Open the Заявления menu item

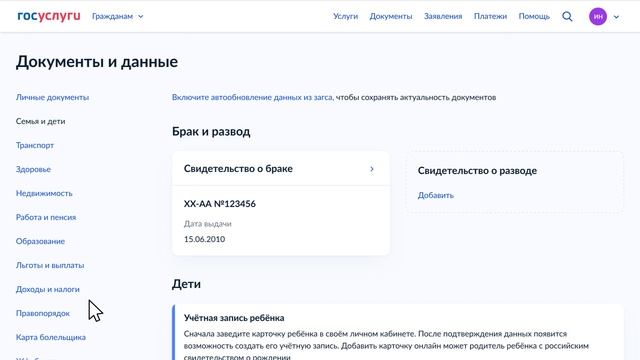click(x=443, y=16)
